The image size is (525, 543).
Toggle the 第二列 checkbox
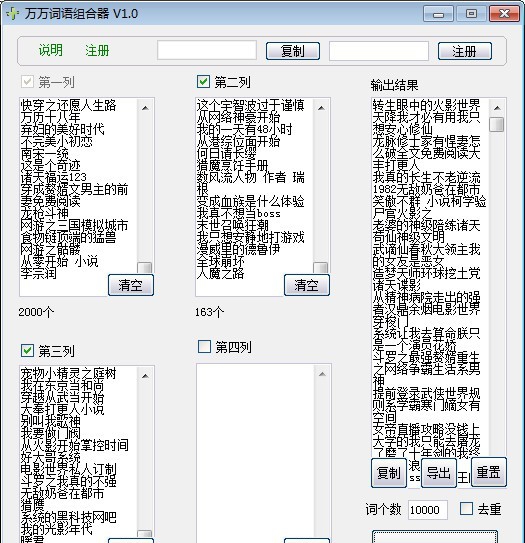pos(203,82)
